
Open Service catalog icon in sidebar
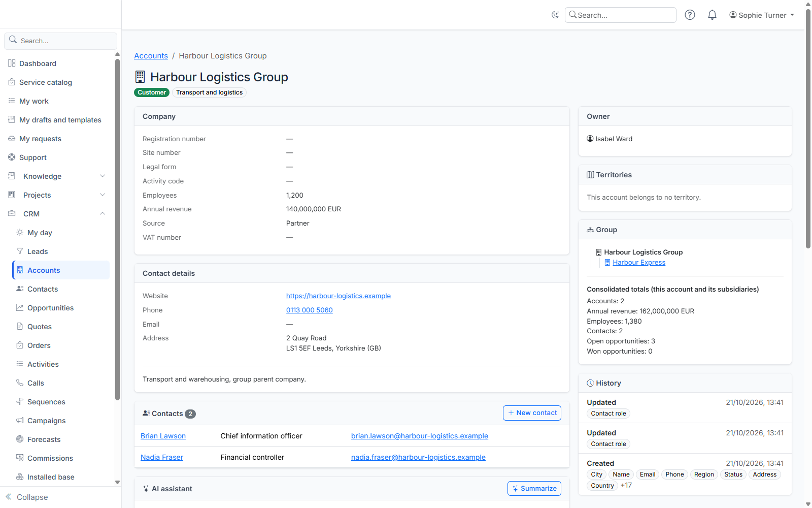[x=12, y=82]
